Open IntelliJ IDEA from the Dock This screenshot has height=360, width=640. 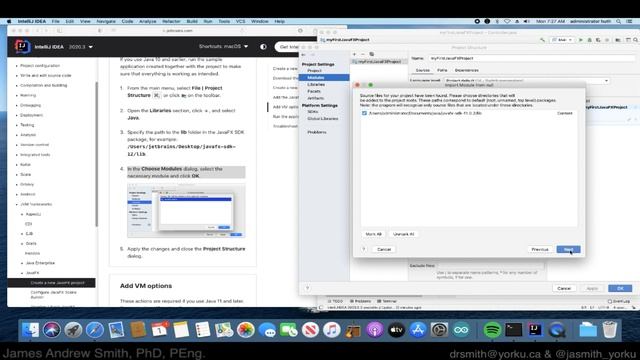click(x=535, y=330)
